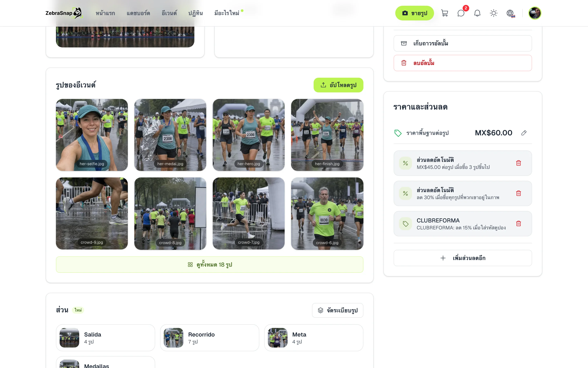Open the Meta section card
588x368 pixels.
pyautogui.click(x=314, y=338)
